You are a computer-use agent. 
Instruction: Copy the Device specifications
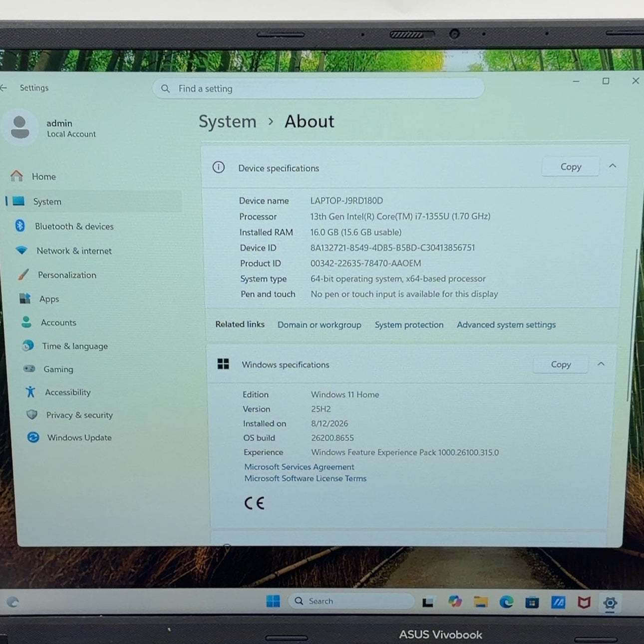click(x=571, y=167)
